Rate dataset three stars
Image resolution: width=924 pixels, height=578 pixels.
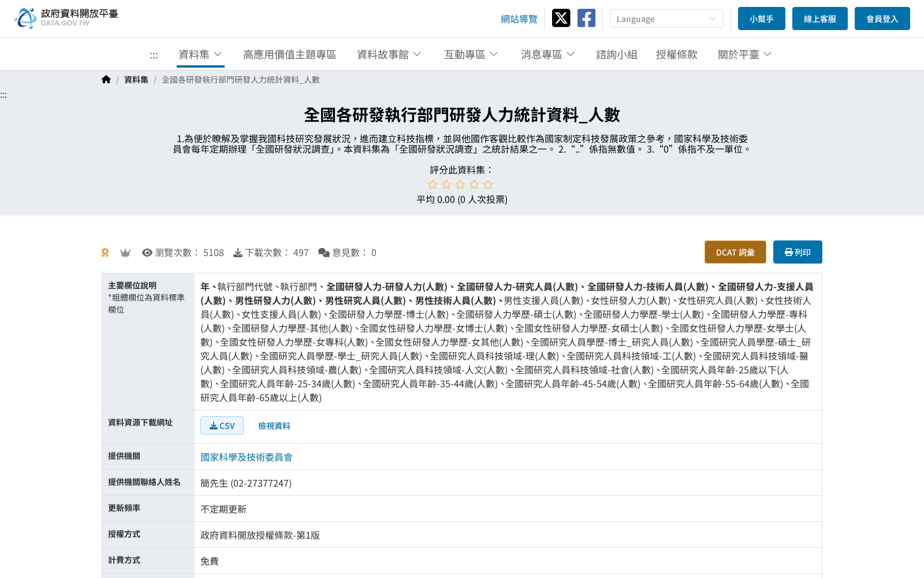click(460, 184)
